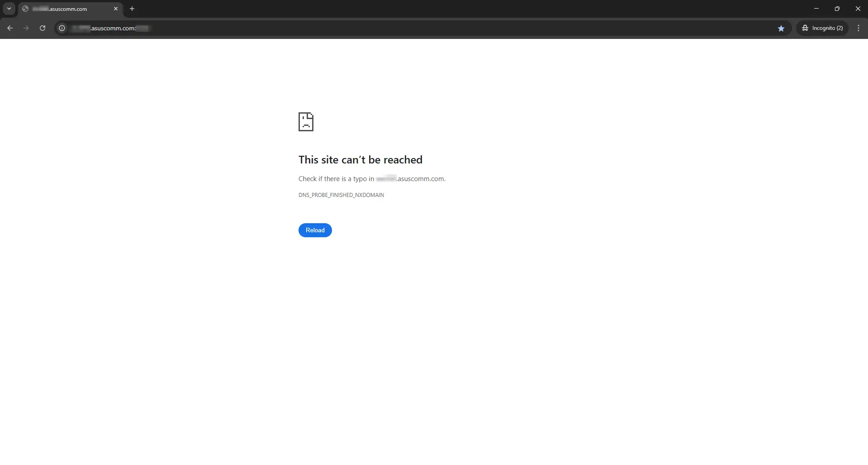
Task: Close the browser window
Action: pyautogui.click(x=858, y=9)
